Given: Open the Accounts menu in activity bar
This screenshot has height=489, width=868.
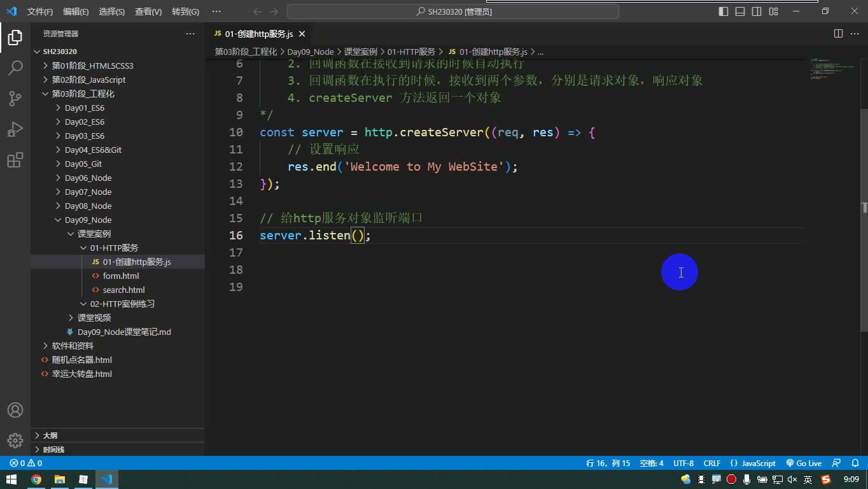Looking at the screenshot, I should (x=15, y=410).
